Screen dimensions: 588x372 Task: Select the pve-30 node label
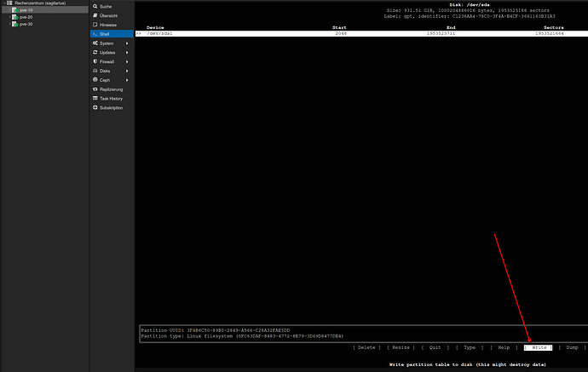(x=26, y=24)
